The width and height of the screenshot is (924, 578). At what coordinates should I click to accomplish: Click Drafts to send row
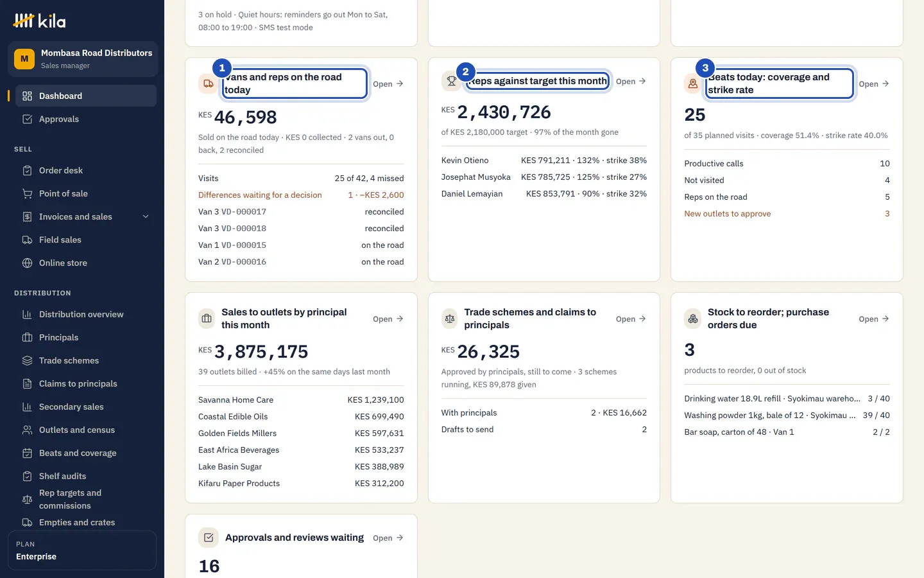pos(544,429)
